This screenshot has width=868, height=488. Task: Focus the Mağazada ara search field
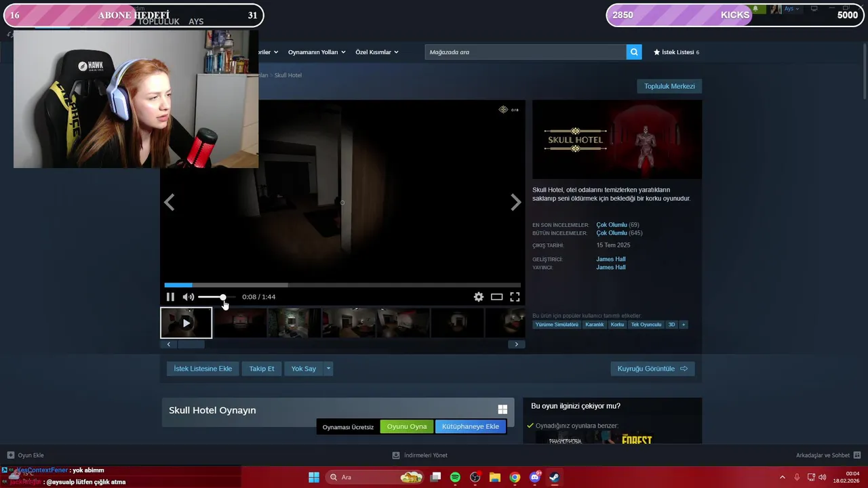click(x=526, y=52)
